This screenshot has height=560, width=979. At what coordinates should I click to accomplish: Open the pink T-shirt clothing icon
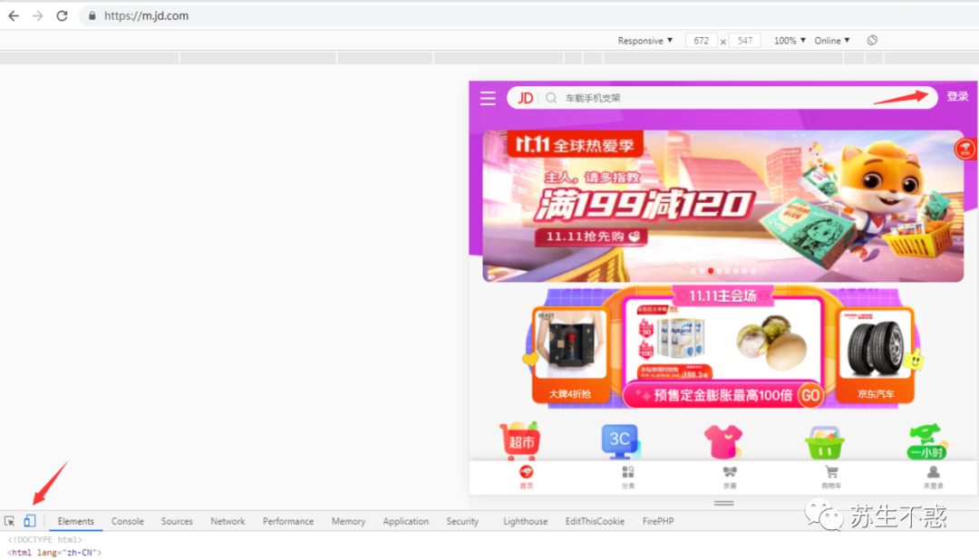pos(723,441)
